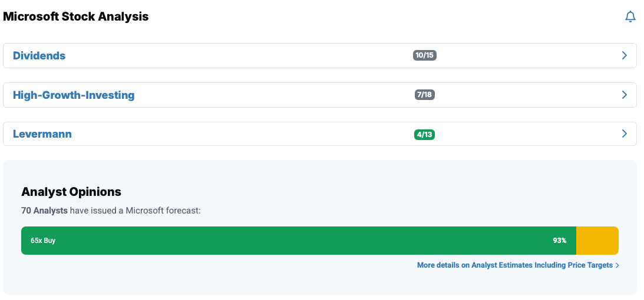
Task: Expand the Levermann row chevron
Action: (x=625, y=134)
